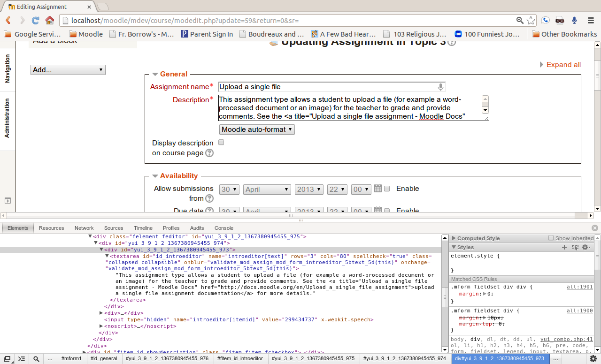
Task: Switch to the Console tab
Action: 224,228
